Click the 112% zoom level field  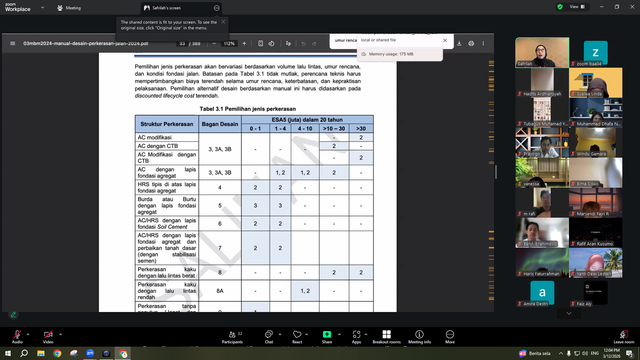coord(229,43)
